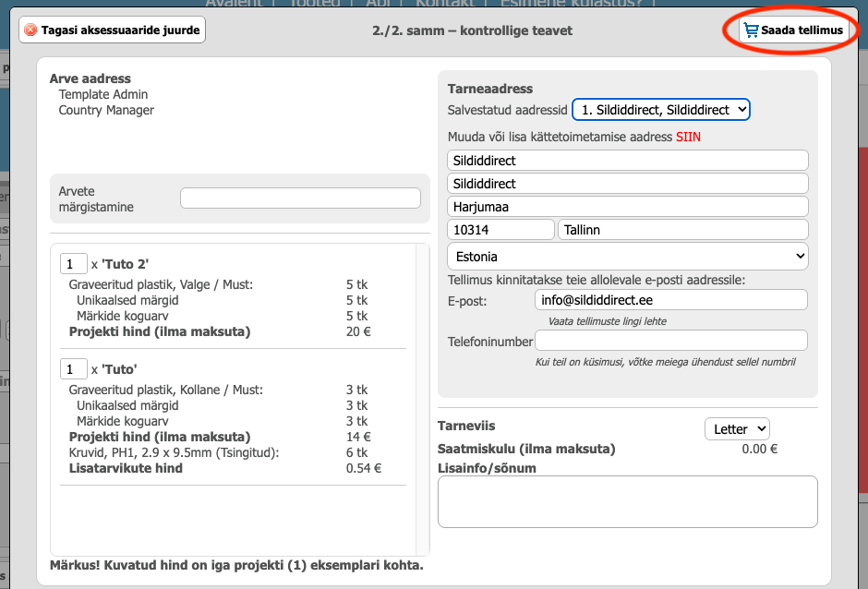
Task: Click the quantity box for 'Tuto 2'
Action: 74,264
